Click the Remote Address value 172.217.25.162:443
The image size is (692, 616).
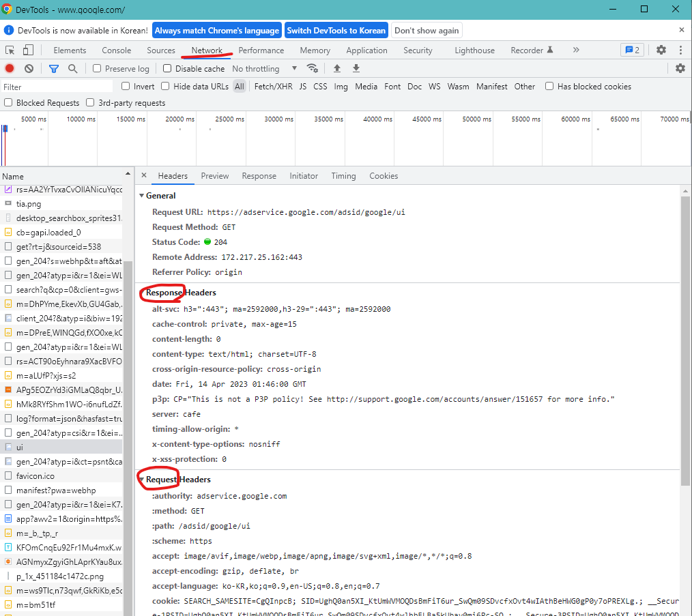coord(261,257)
